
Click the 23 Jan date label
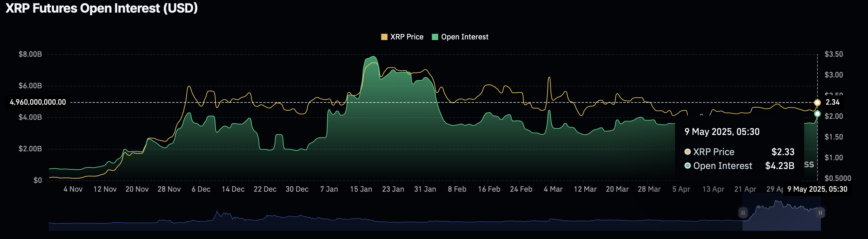coord(393,189)
